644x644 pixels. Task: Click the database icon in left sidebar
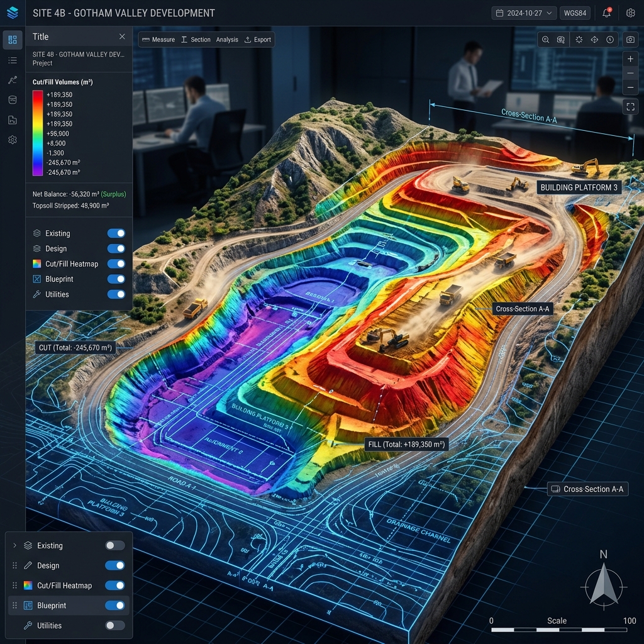[x=13, y=100]
